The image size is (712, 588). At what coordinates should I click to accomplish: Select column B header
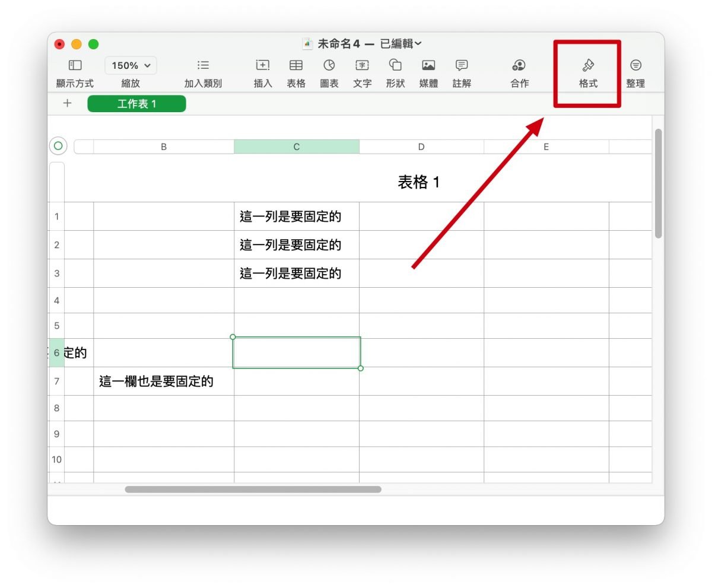[164, 147]
